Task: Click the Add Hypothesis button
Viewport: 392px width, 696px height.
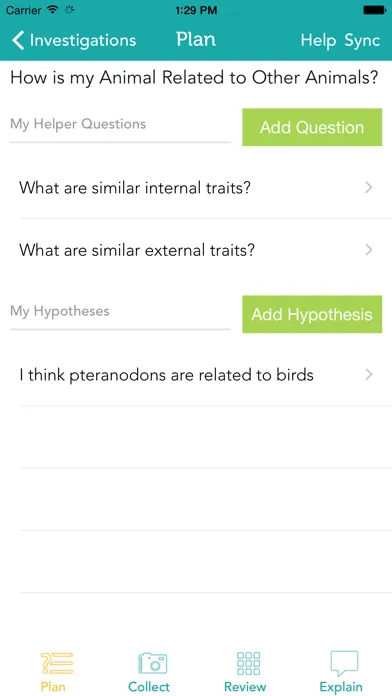Action: click(x=312, y=314)
